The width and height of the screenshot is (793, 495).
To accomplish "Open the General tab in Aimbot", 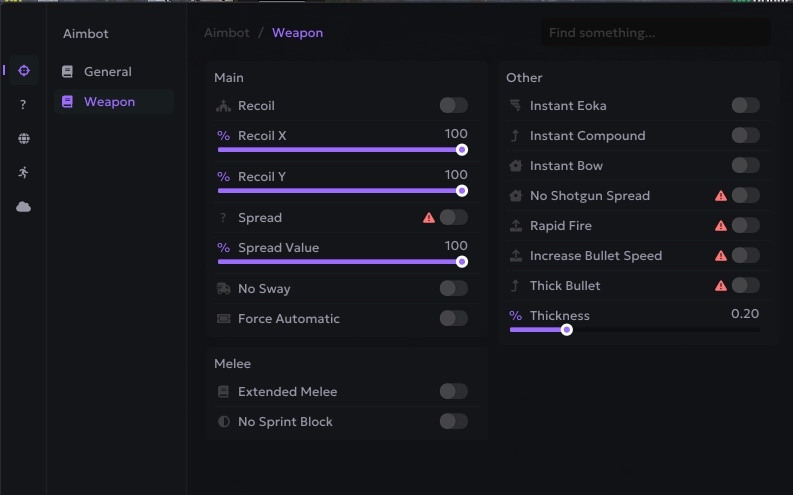I will [x=107, y=72].
